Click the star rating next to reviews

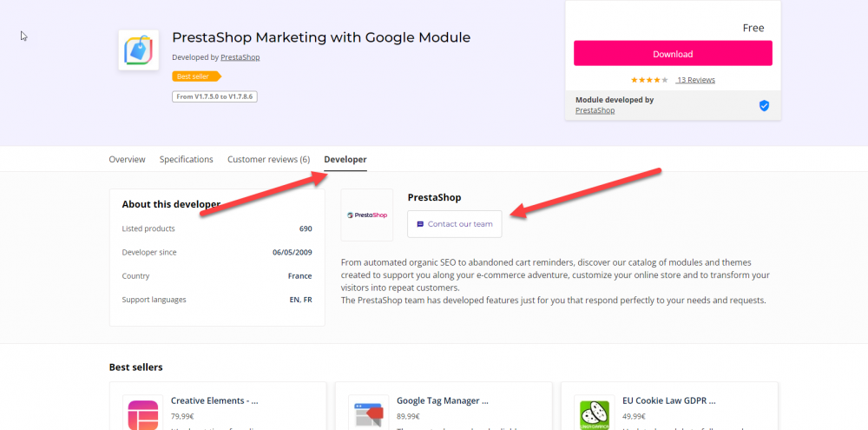pos(649,80)
